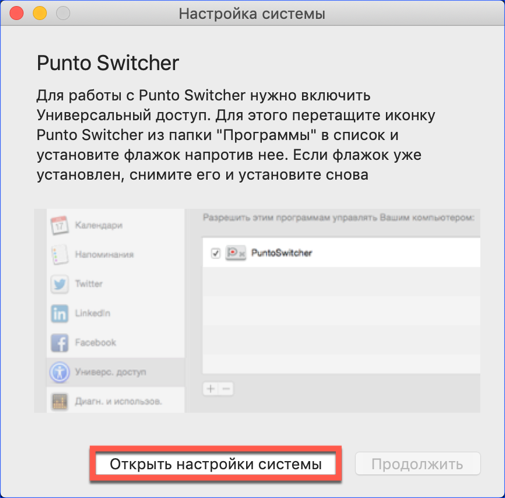Click the Calendar icon in sidebar
The image size is (505, 498).
click(59, 225)
